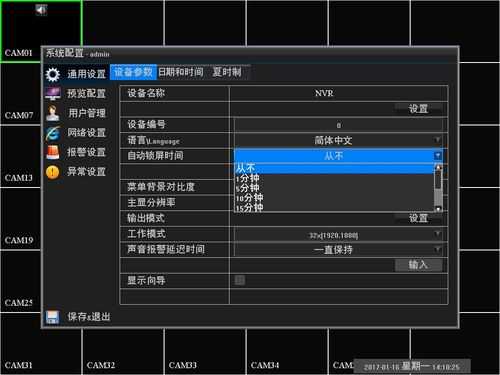The height and width of the screenshot is (375, 500).
Task: Open the 异常设置 warning icon
Action: pyautogui.click(x=53, y=172)
